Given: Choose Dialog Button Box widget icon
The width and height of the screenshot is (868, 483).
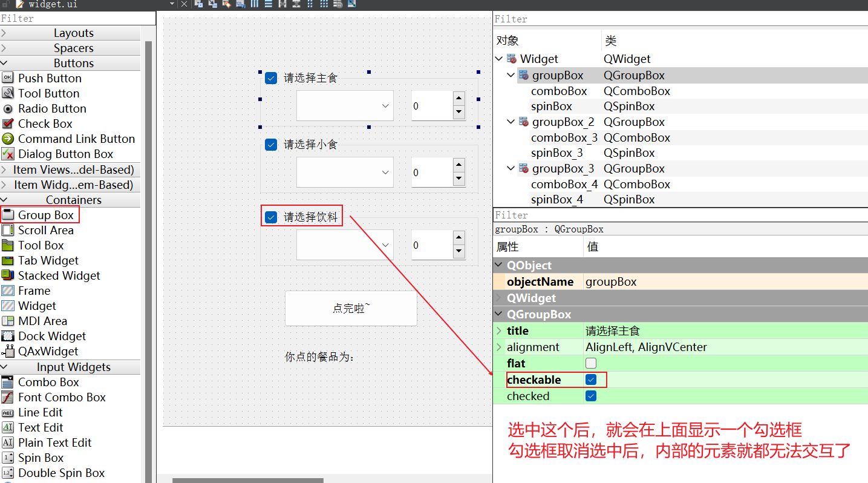Looking at the screenshot, I should pos(8,154).
